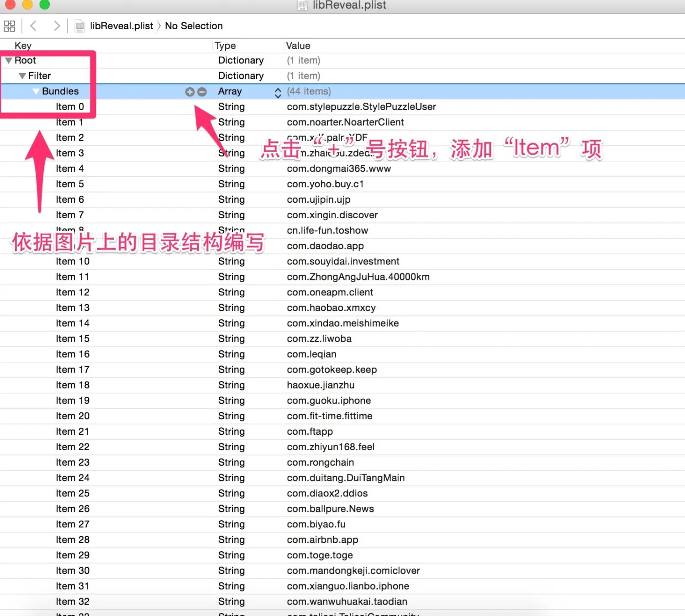685x616 pixels.
Task: Select the Item 32 key
Action: [x=73, y=602]
